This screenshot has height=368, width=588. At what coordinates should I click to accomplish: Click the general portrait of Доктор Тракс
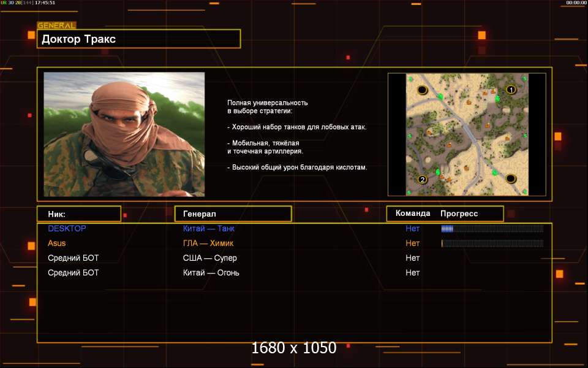coord(124,134)
